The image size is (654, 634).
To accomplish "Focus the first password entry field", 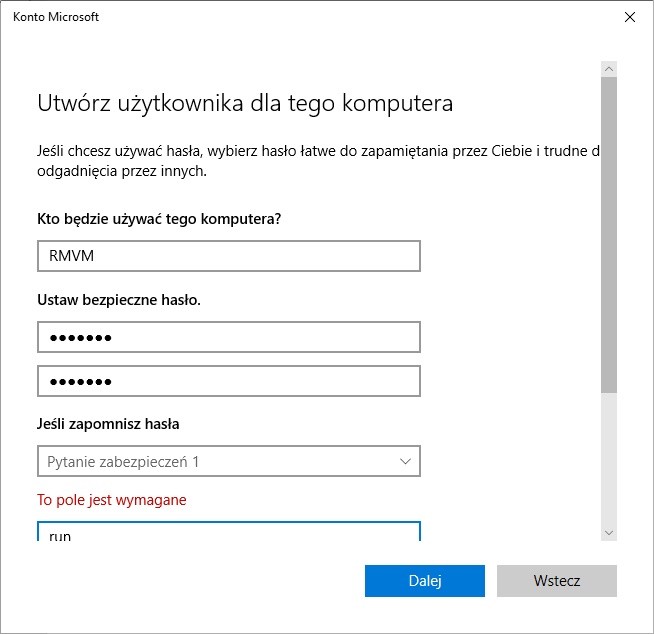I will click(x=228, y=337).
